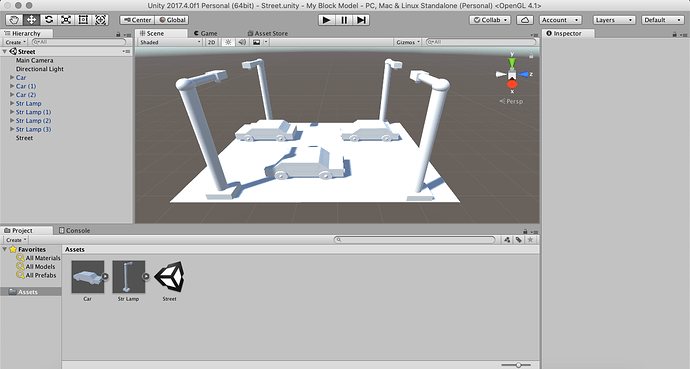Click the red X axis gizmo cone

[x=512, y=84]
